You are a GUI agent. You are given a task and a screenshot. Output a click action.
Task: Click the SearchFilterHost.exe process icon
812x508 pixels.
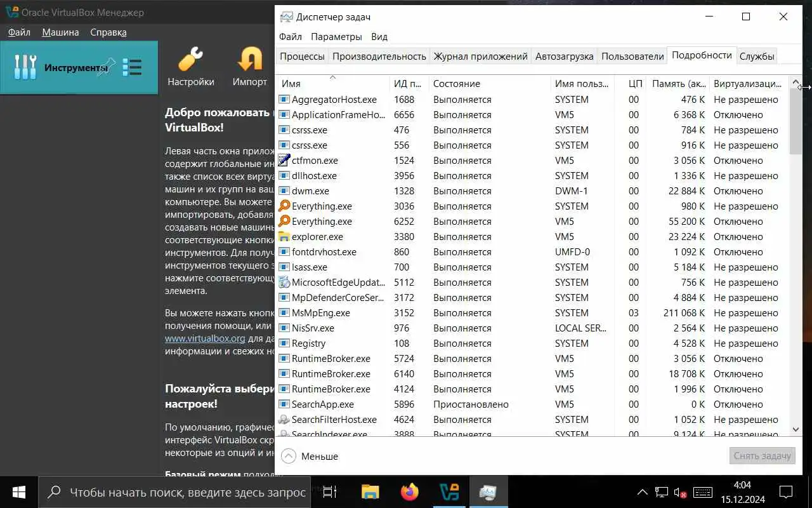coord(284,419)
